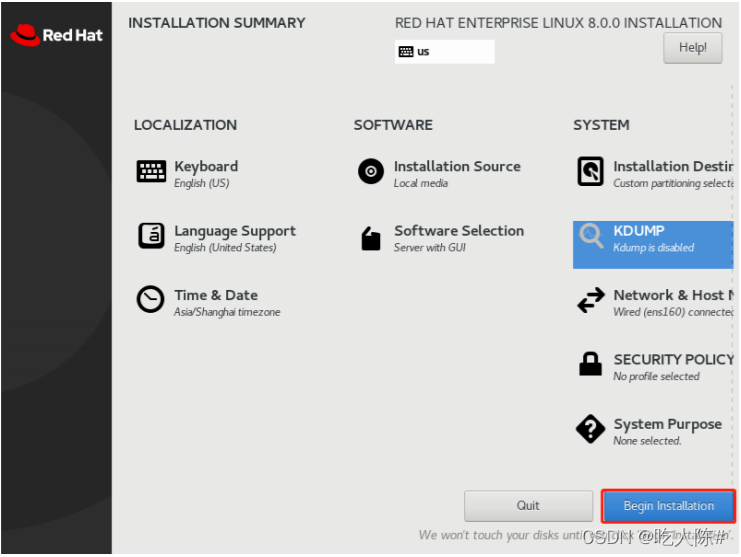The image size is (741, 557).
Task: Click the Language Support icon
Action: coord(151,236)
